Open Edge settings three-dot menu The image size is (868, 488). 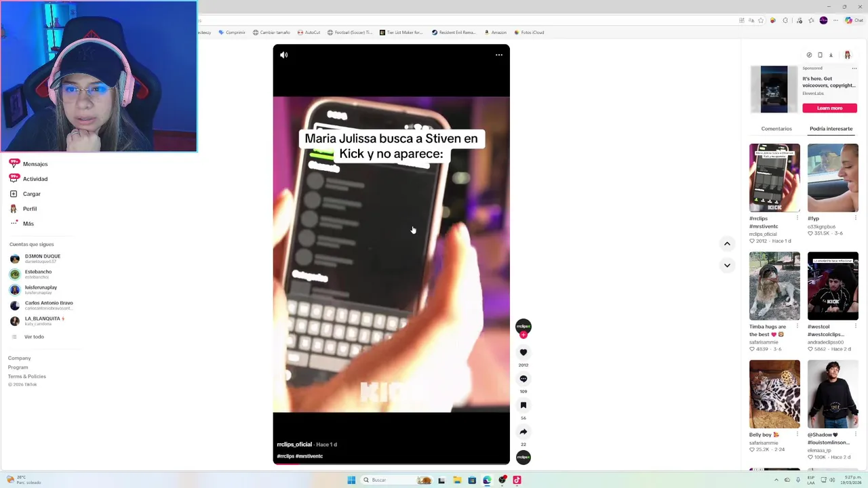point(836,20)
